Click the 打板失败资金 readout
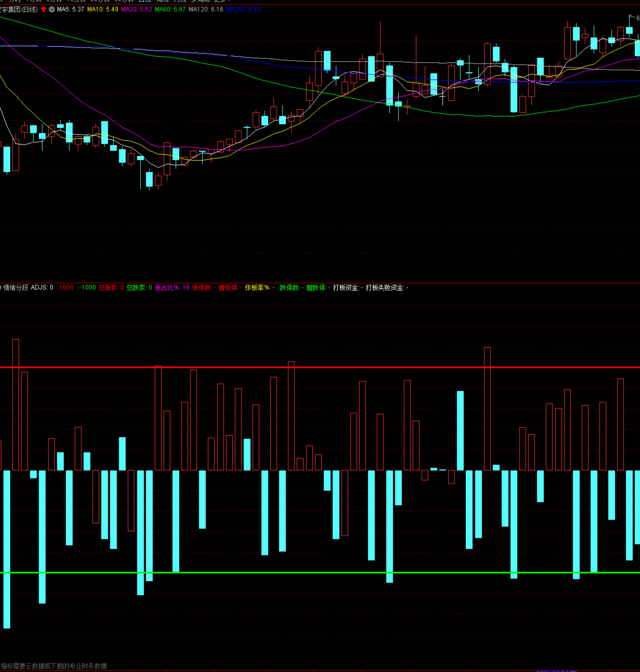 387,287
